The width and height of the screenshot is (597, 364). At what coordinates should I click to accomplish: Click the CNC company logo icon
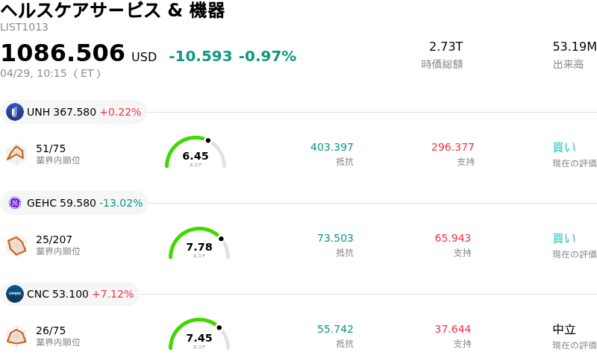(15, 294)
